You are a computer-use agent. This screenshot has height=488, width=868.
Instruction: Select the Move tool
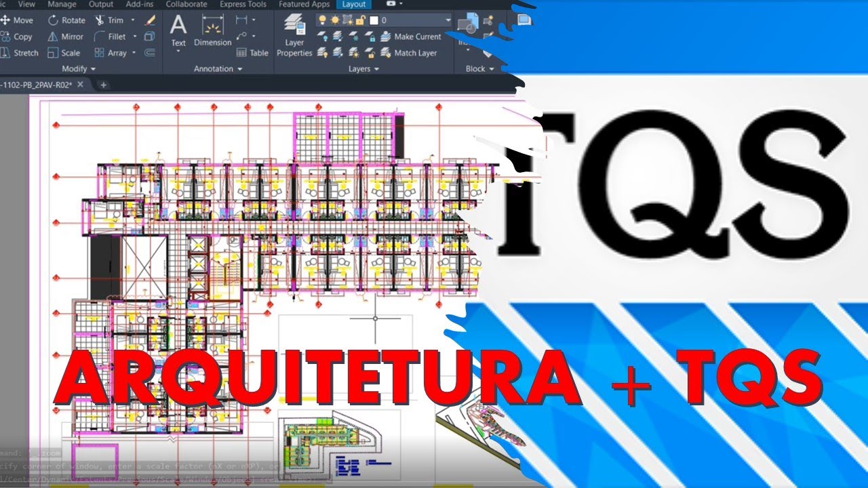click(x=17, y=20)
